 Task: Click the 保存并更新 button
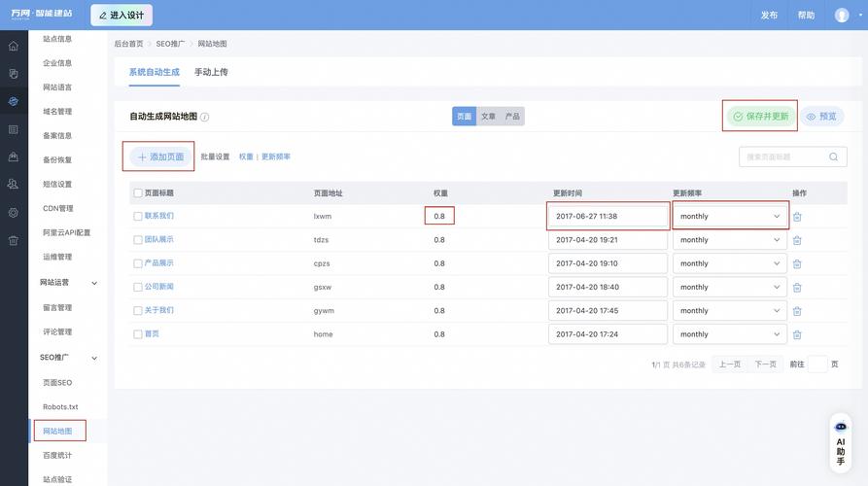point(760,117)
